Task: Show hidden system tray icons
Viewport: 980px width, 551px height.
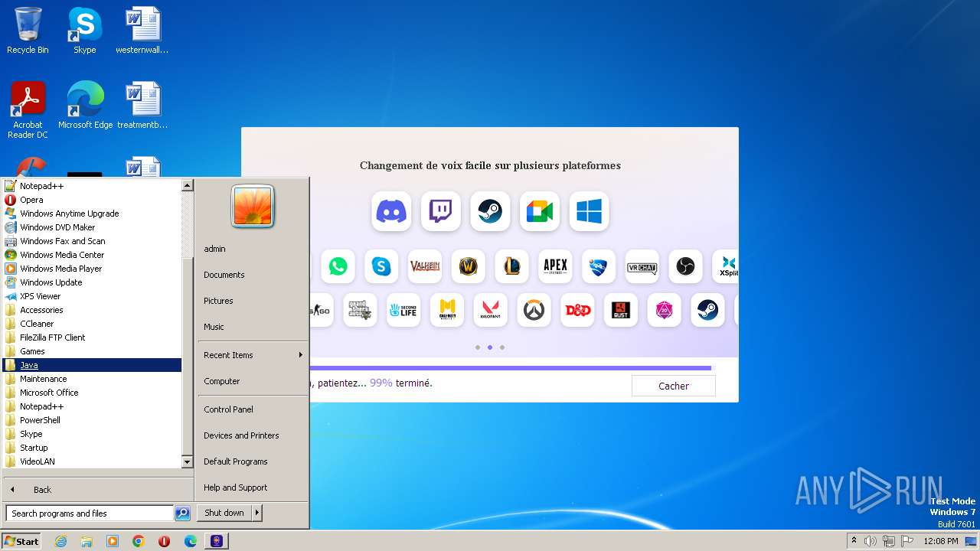Action: click(854, 541)
